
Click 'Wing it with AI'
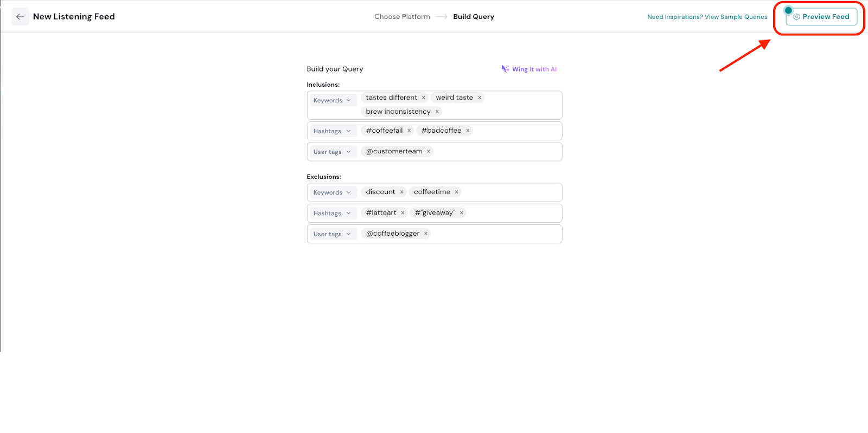click(529, 69)
